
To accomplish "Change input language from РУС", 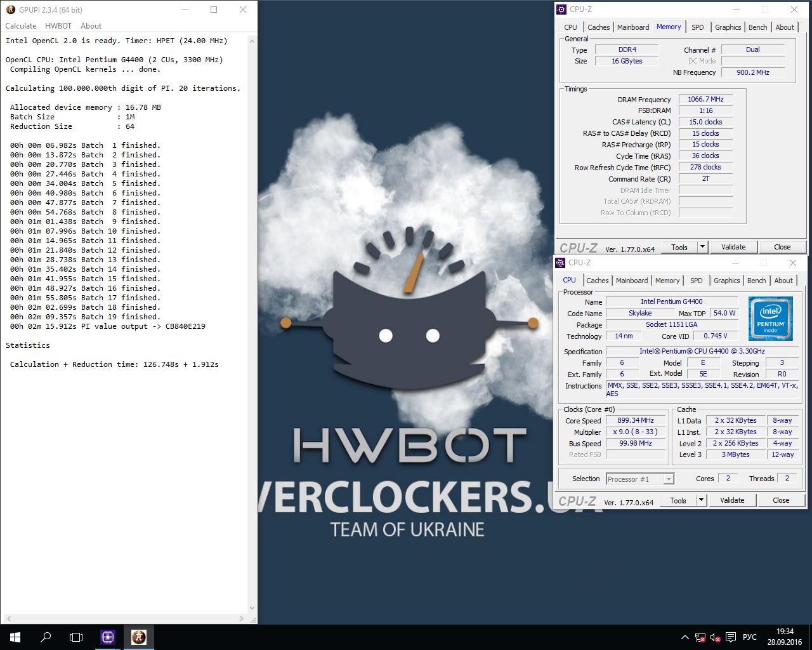I will (x=749, y=637).
